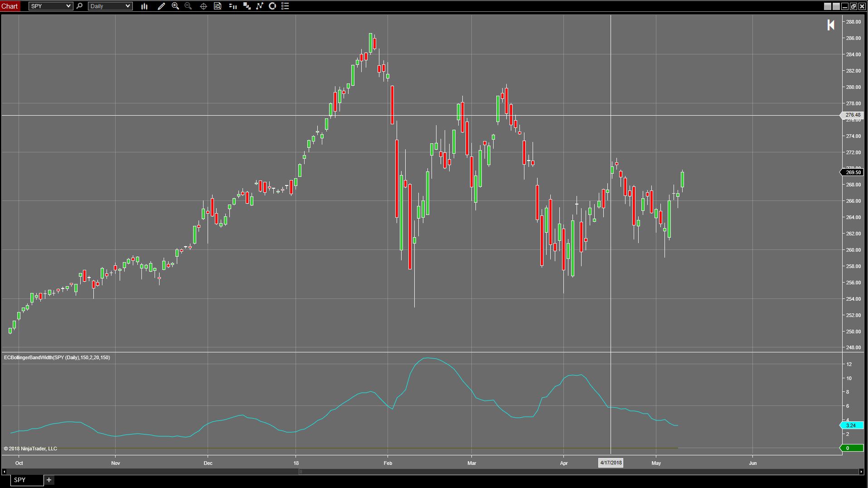Click the Feb label on time axis
868x488 pixels.
tap(388, 463)
